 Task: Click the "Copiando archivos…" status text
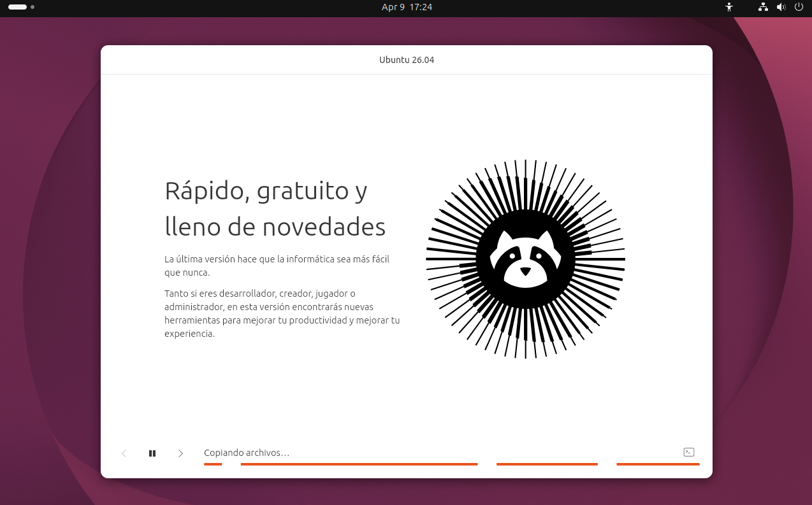247,453
